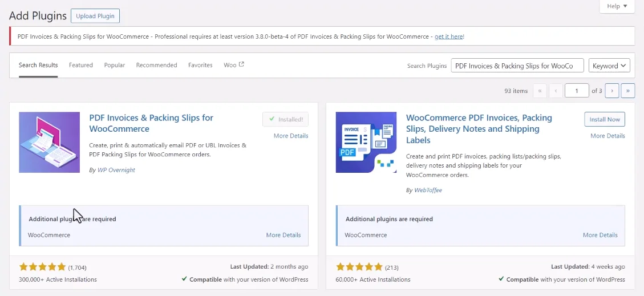Viewport: 644px width, 296px height.
Task: Go to the previous results page arrow
Action: 555,91
